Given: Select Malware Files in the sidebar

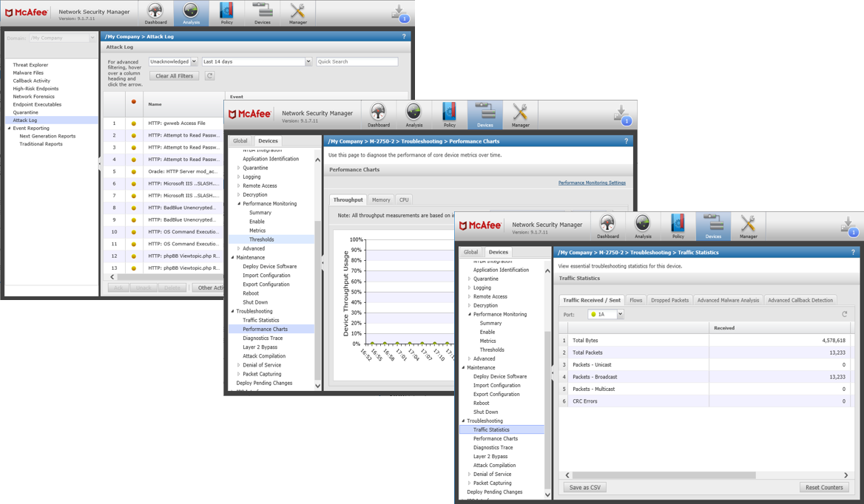Looking at the screenshot, I should (x=28, y=72).
